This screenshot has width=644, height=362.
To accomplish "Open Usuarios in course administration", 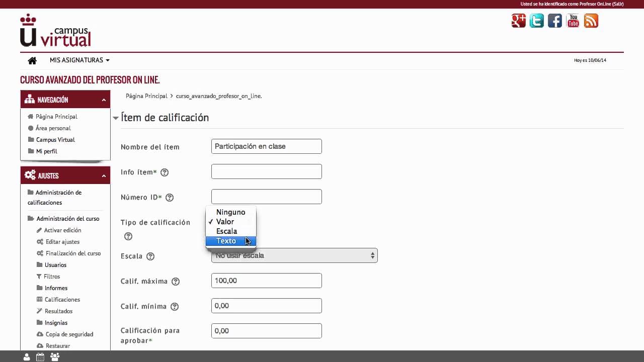I will (x=55, y=265).
